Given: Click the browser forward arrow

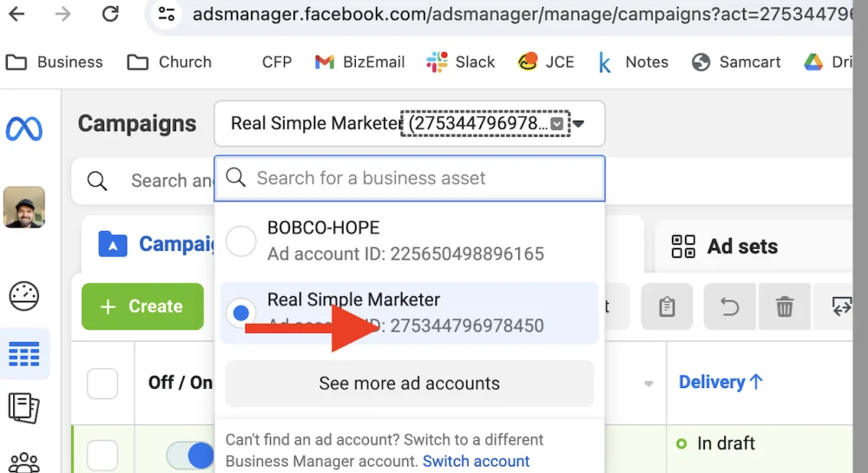Looking at the screenshot, I should (x=63, y=14).
